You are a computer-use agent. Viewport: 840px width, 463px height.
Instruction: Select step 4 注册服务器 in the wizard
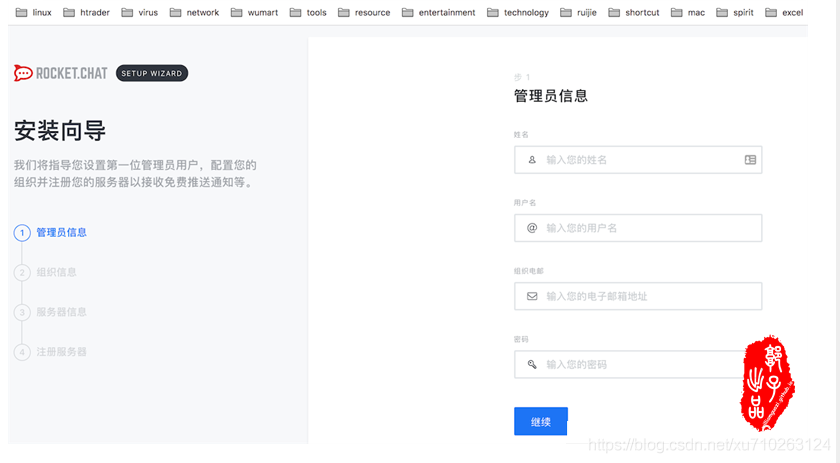point(50,352)
